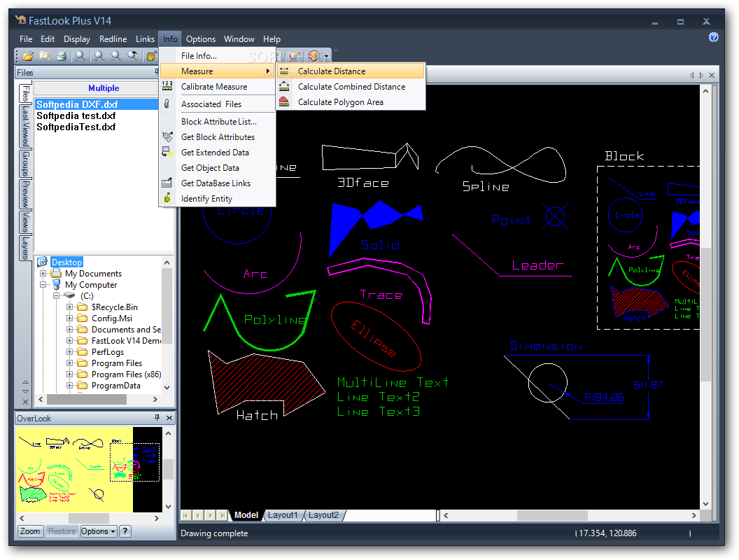Click the Get DataBase Links icon
The height and width of the screenshot is (560, 739).
(x=167, y=183)
